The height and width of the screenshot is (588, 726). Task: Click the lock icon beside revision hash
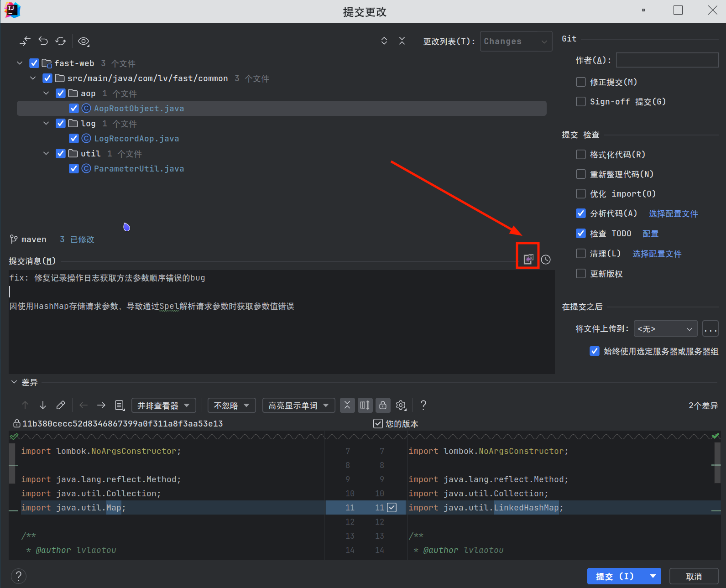point(17,424)
